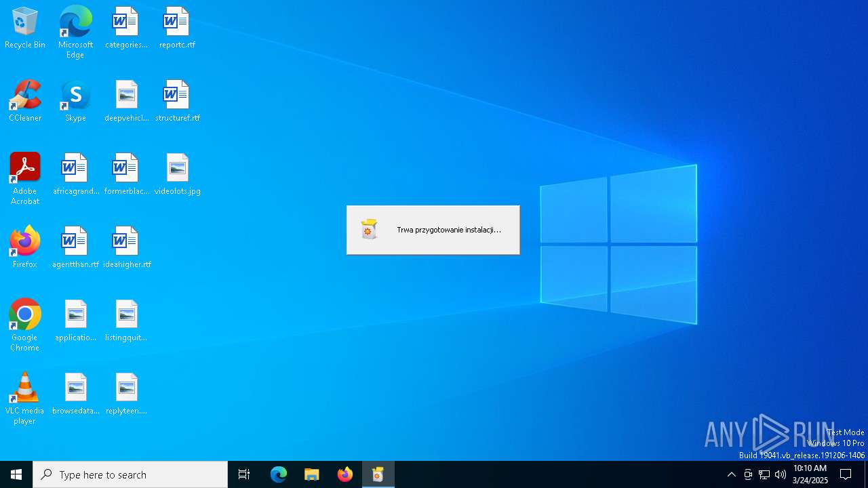Open the Action Center notifications icon
868x488 pixels.
[x=846, y=474]
